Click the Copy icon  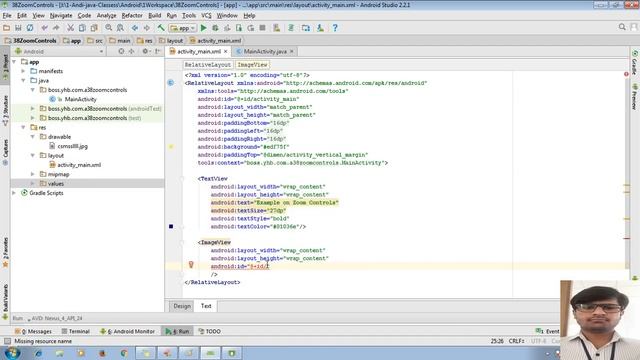point(82,28)
